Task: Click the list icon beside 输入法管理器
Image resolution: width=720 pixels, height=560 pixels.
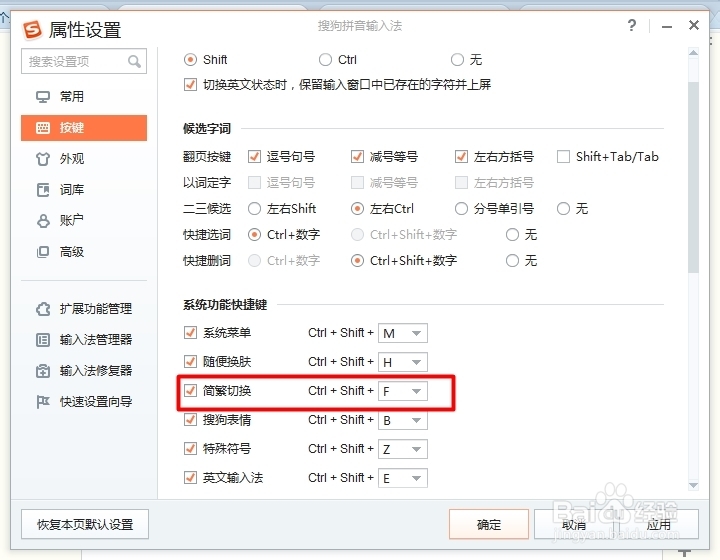Action: tap(43, 340)
